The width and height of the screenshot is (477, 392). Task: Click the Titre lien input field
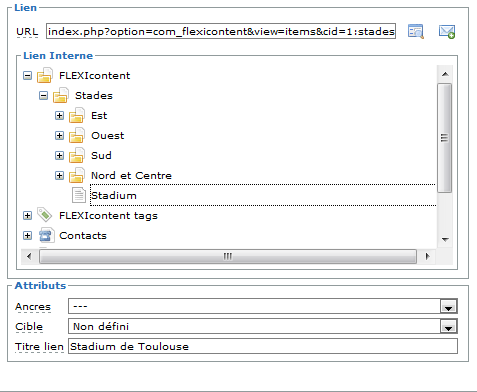(263, 346)
